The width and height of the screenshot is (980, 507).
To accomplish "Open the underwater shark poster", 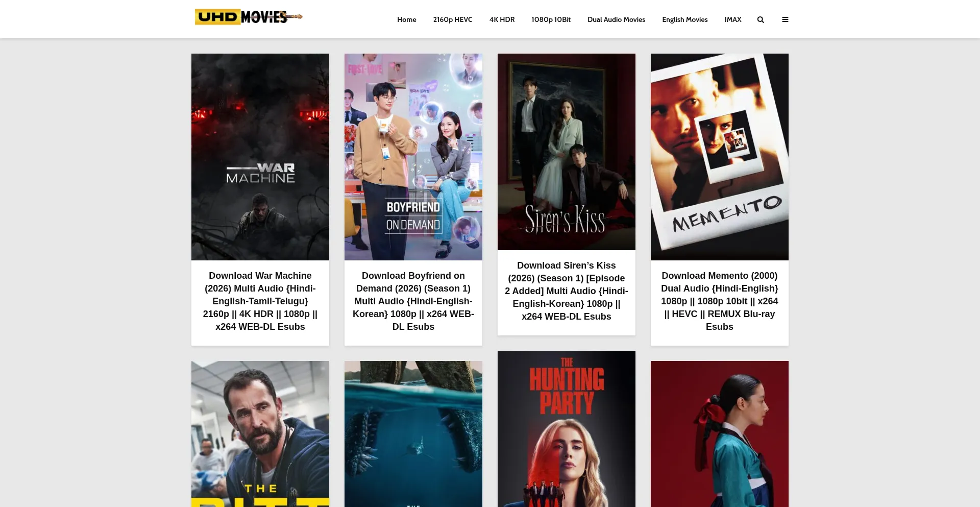I will coord(413,434).
